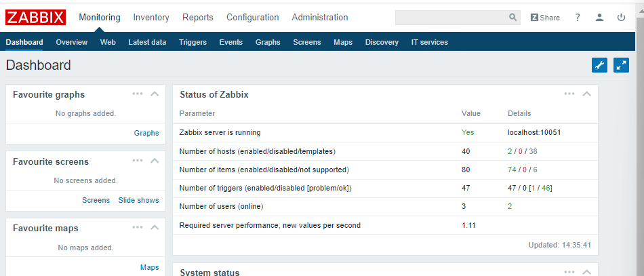Click the Maps link in Favourite maps

coord(150,267)
